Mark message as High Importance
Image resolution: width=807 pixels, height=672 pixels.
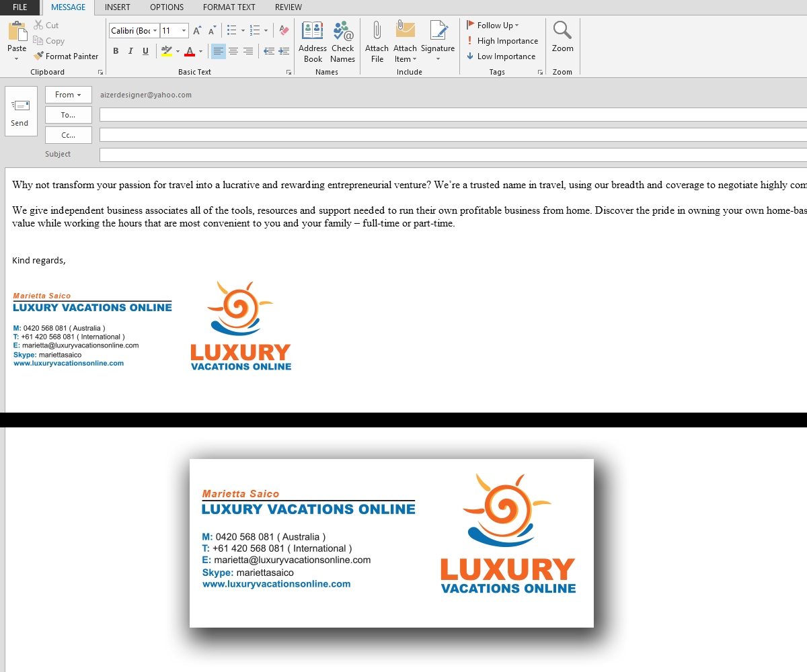click(502, 41)
